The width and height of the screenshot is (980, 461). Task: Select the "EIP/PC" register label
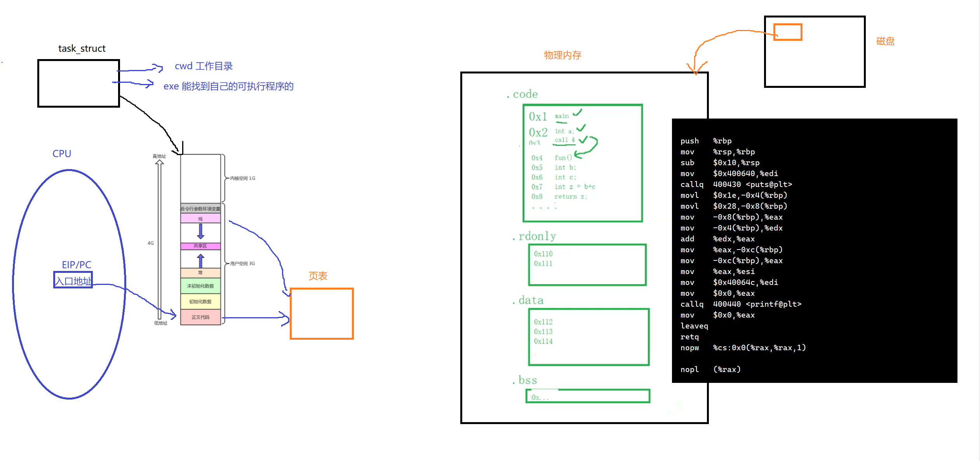[77, 265]
